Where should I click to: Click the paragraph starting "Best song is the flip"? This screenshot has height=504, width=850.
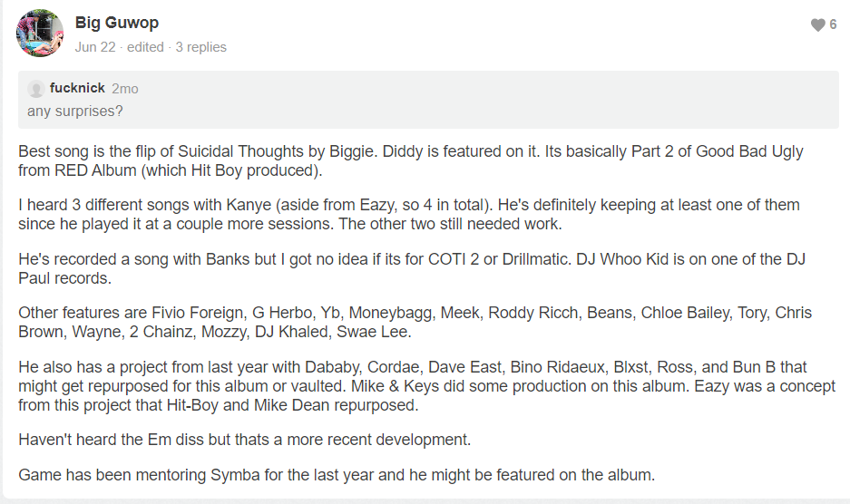(410, 160)
